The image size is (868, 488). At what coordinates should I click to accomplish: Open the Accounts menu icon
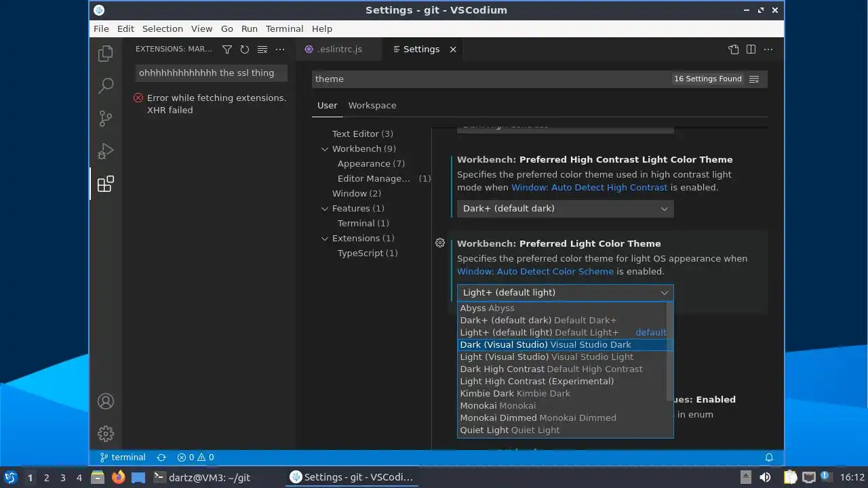click(x=105, y=401)
